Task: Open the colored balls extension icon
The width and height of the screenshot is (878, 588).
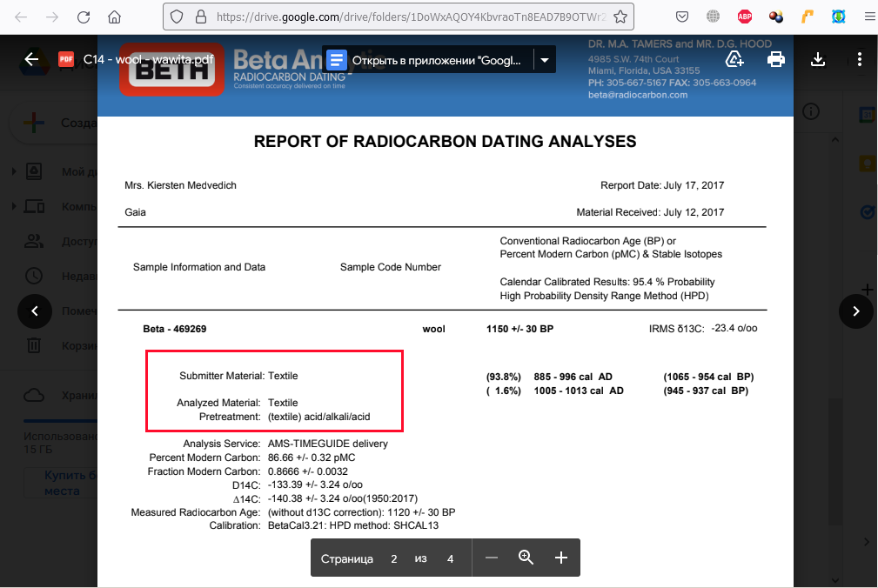Action: click(x=776, y=17)
